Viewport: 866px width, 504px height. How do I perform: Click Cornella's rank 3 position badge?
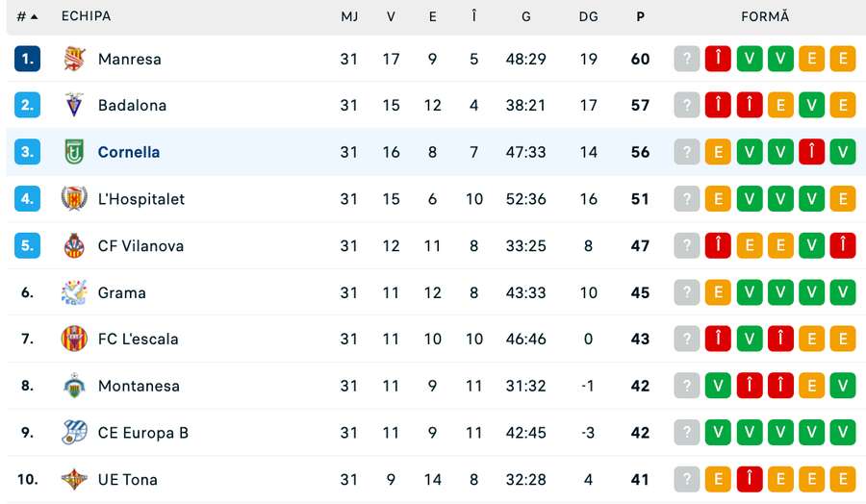click(x=27, y=152)
